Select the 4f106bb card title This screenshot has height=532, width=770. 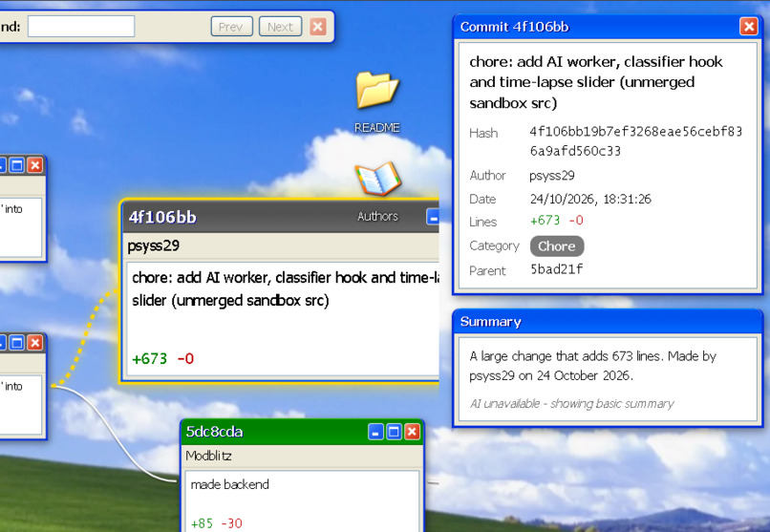[162, 217]
